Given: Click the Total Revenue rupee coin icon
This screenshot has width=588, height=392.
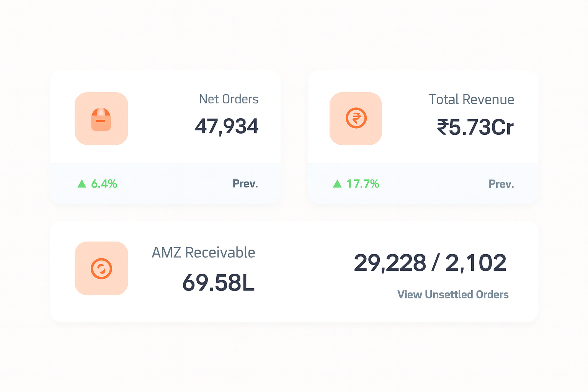Looking at the screenshot, I should pos(356,118).
